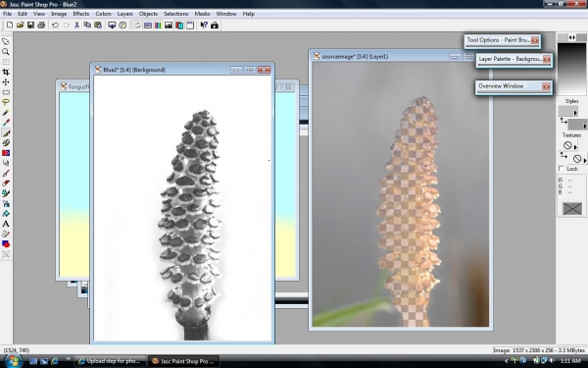Open the Layers menu
Image resolution: width=588 pixels, height=368 pixels.
124,14
